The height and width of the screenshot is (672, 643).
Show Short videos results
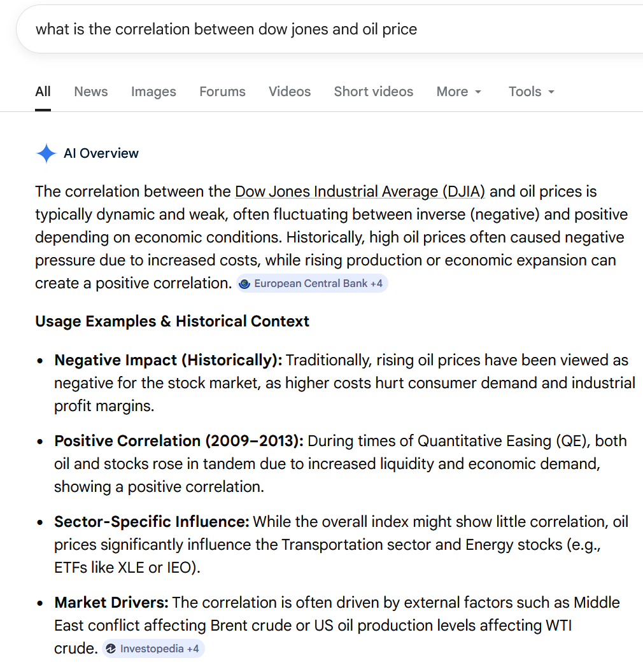tap(374, 92)
